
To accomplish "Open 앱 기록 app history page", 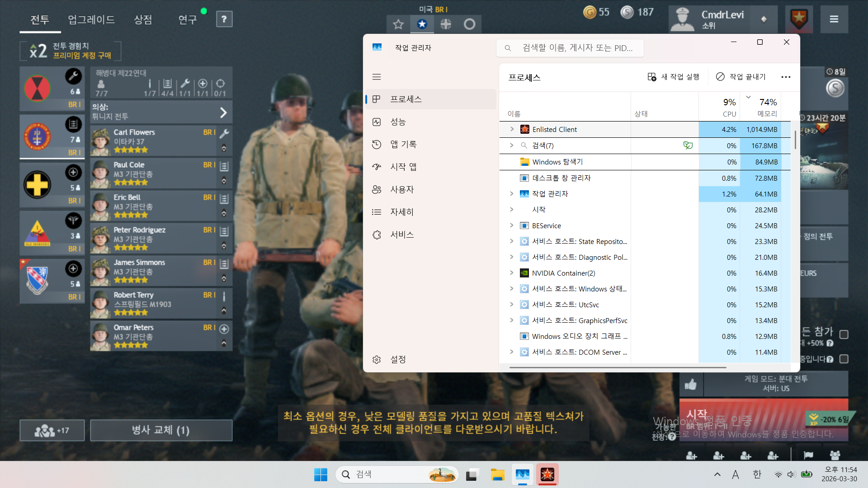I will click(403, 145).
